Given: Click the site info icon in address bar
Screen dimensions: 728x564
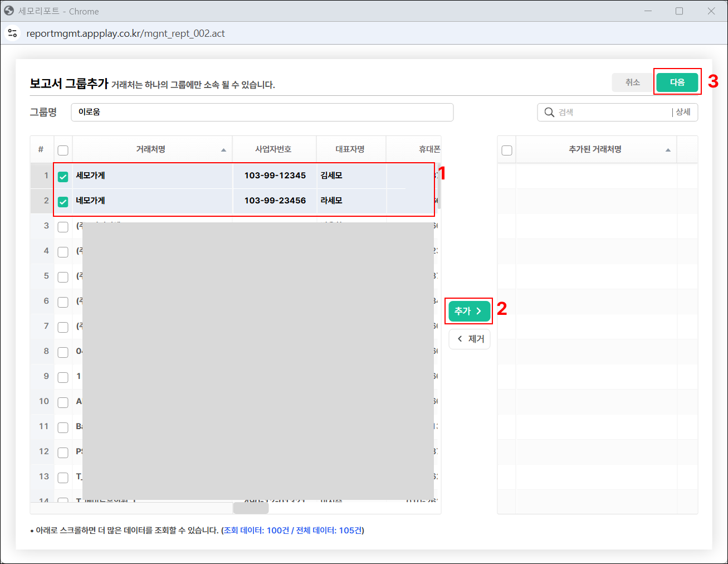Looking at the screenshot, I should (x=13, y=33).
